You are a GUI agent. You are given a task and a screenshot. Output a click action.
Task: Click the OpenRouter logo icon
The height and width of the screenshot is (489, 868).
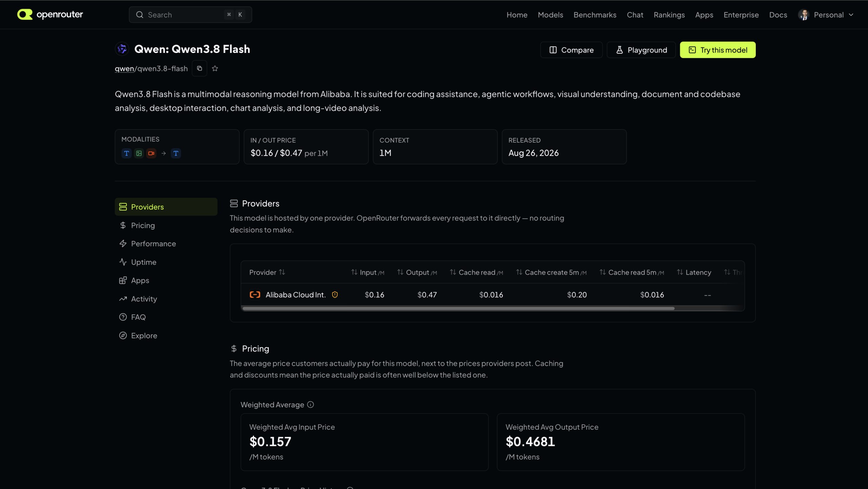25,15
